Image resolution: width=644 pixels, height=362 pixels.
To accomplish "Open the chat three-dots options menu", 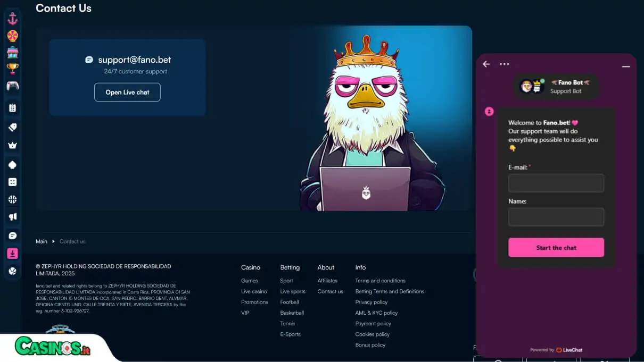I will (x=504, y=64).
